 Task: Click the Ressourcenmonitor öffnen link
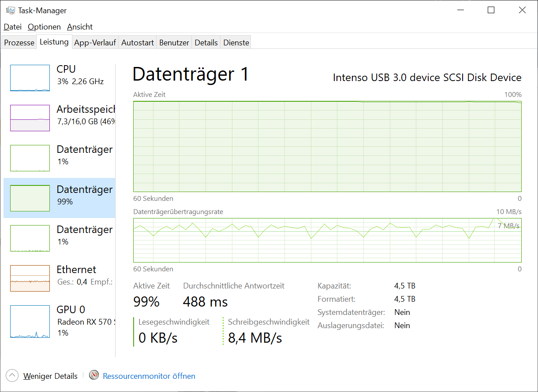tap(149, 376)
